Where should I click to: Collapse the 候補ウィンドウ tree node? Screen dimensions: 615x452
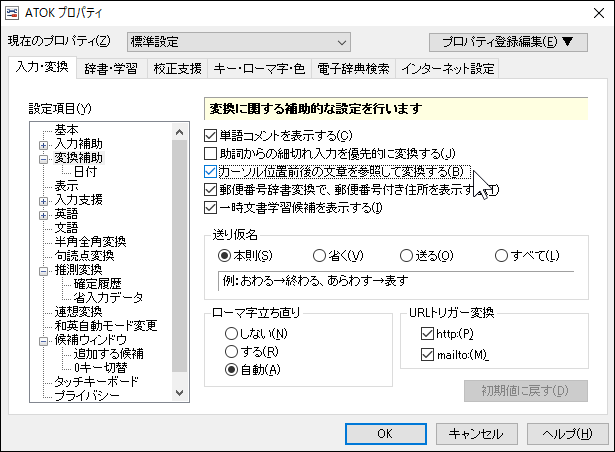[x=44, y=341]
